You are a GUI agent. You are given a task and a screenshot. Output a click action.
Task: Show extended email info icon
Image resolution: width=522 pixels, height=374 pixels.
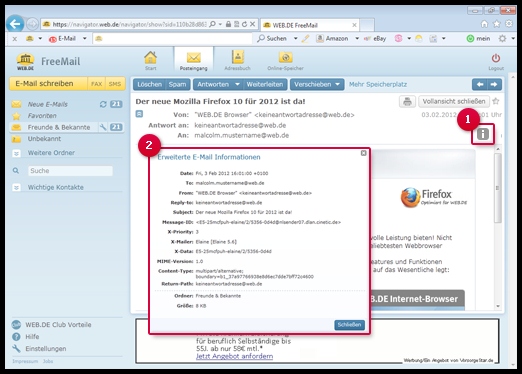coord(483,134)
